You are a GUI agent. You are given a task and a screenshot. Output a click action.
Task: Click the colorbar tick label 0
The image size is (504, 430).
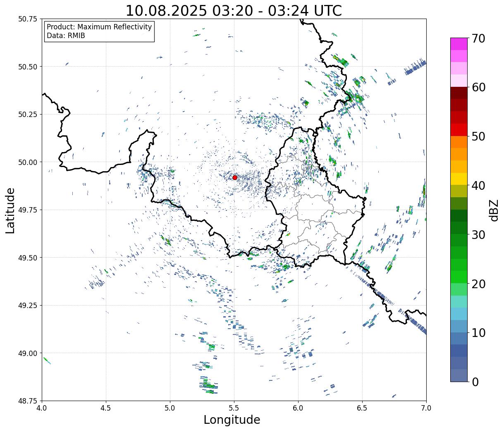475,382
